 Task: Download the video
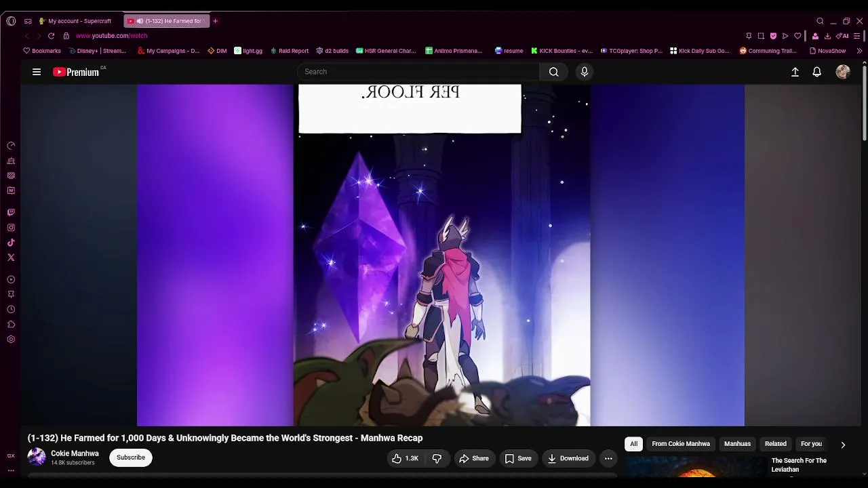[568, 459]
